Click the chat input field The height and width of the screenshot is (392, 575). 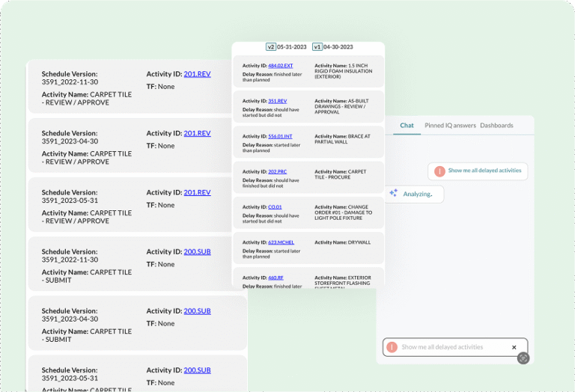pyautogui.click(x=455, y=347)
